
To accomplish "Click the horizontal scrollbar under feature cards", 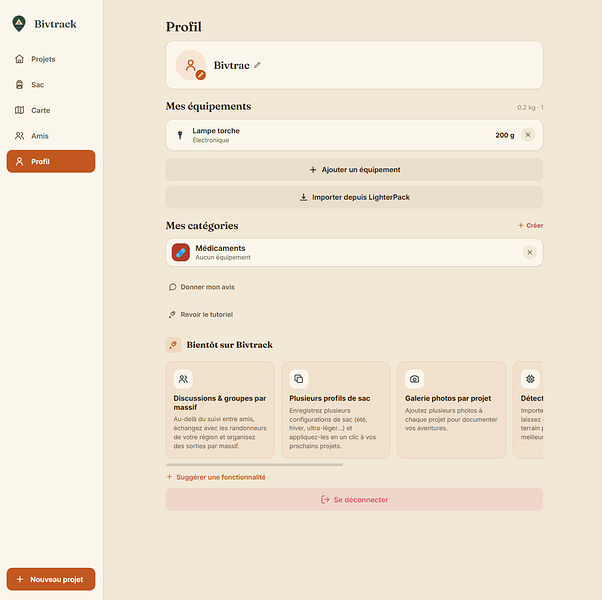I will [x=254, y=464].
